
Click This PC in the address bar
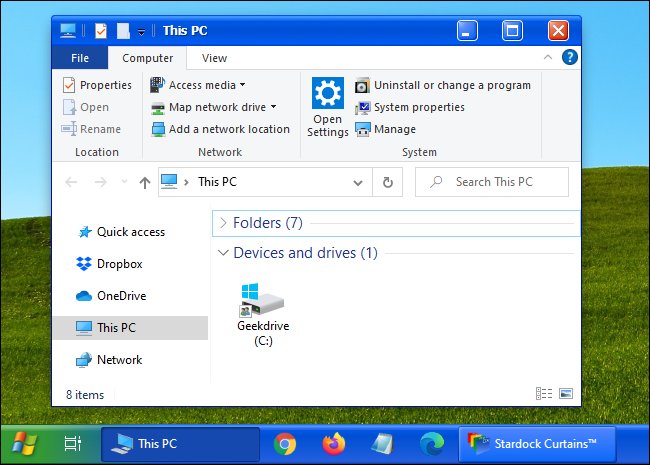pyautogui.click(x=217, y=182)
